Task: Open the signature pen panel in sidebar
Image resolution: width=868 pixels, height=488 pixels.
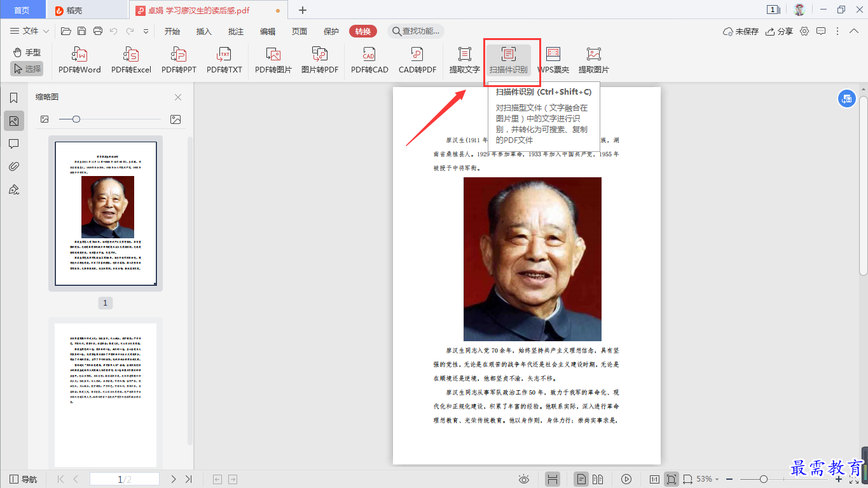Action: tap(13, 189)
